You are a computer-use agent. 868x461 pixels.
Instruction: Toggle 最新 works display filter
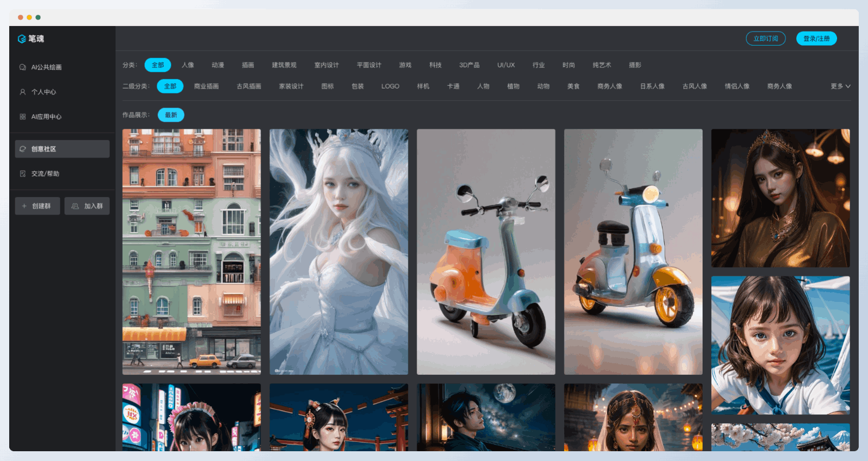(171, 115)
